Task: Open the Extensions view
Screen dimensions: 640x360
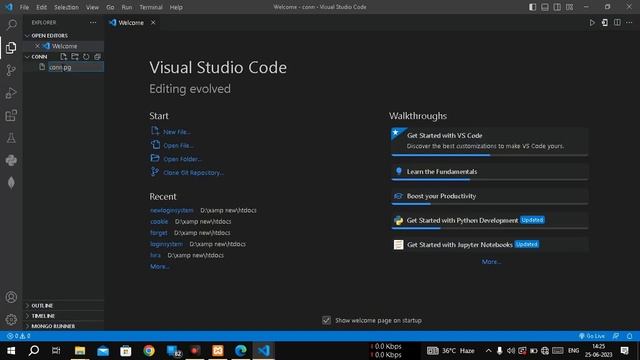Action: 11,116
